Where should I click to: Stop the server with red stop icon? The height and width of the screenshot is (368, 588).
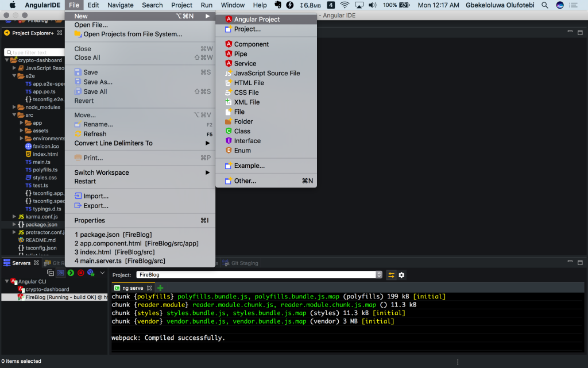[80, 273]
